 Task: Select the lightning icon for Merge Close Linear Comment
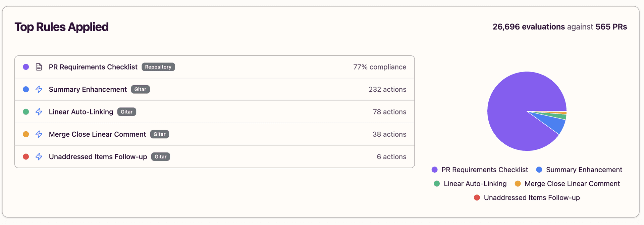(39, 134)
